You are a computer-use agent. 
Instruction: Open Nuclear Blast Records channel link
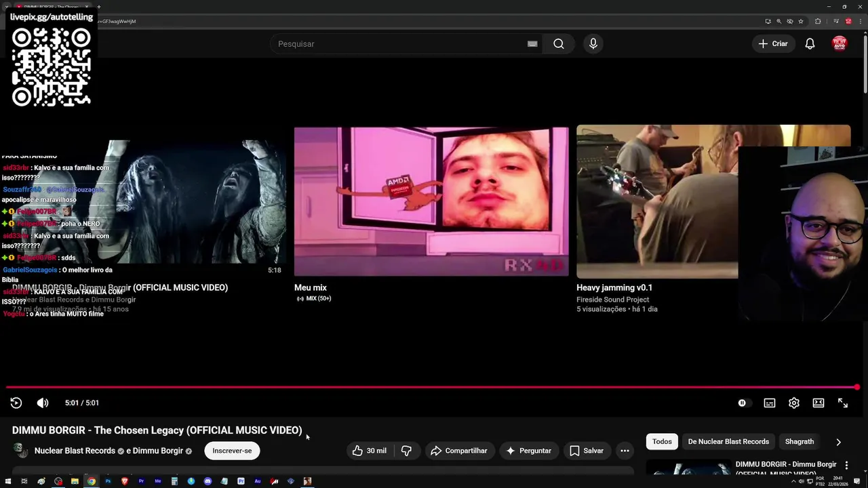(x=75, y=451)
